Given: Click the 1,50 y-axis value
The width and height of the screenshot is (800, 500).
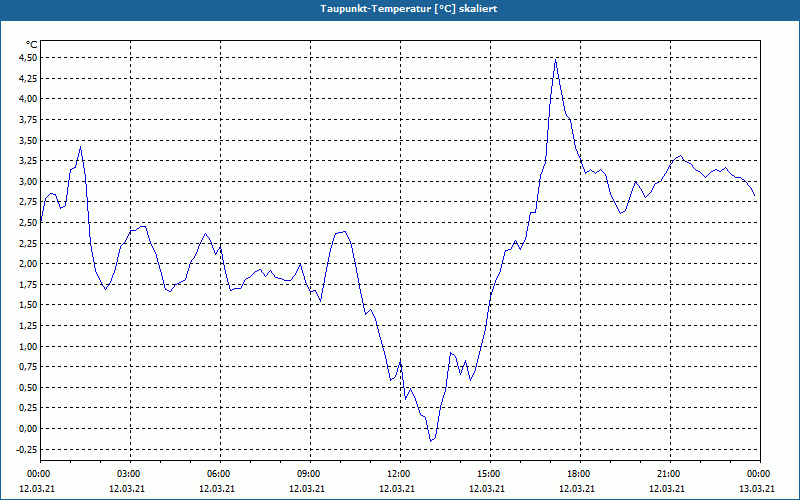Looking at the screenshot, I should pyautogui.click(x=29, y=305).
